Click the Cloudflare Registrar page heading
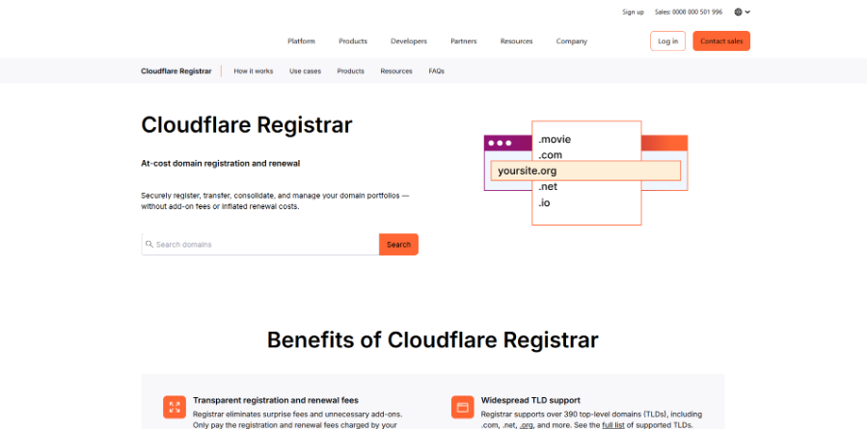 [x=246, y=124]
